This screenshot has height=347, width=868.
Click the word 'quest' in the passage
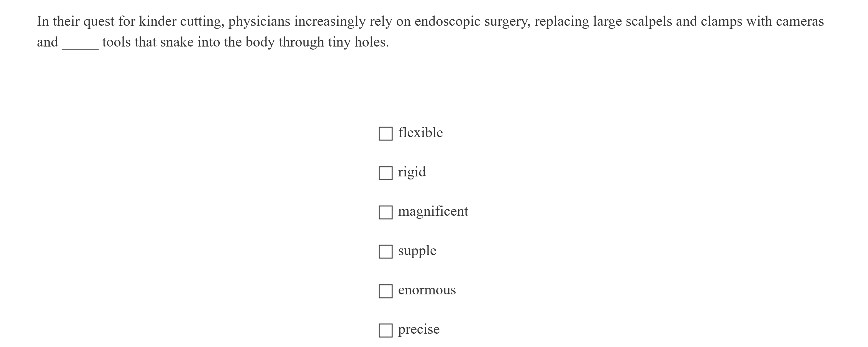(99, 22)
